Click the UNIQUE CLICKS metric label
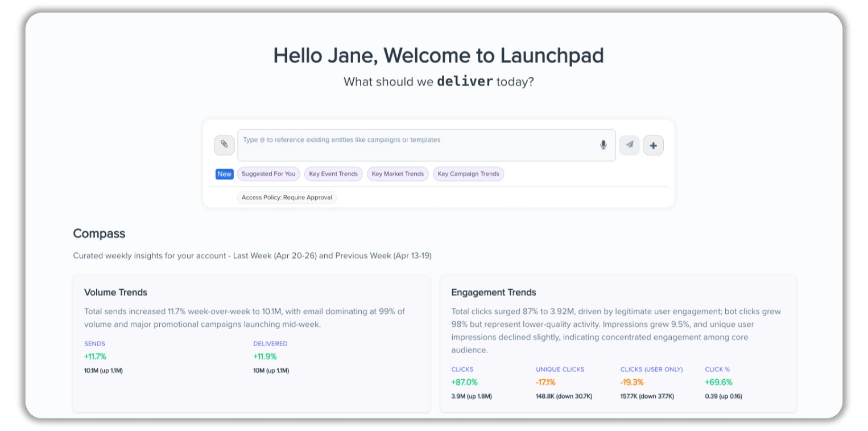This screenshot has height=431, width=868. (560, 369)
